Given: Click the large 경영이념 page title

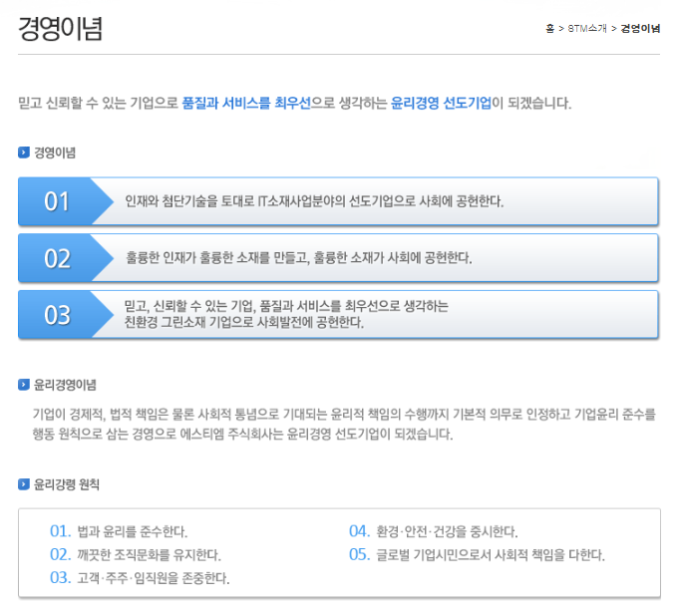Looking at the screenshot, I should click(60, 28).
